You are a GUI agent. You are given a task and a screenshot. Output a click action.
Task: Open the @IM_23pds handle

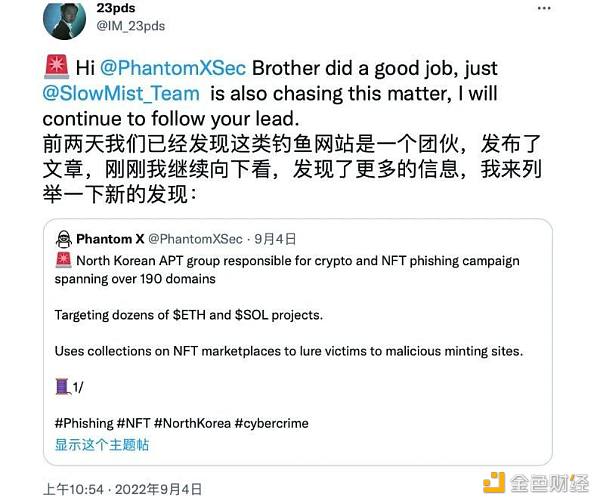(130, 26)
